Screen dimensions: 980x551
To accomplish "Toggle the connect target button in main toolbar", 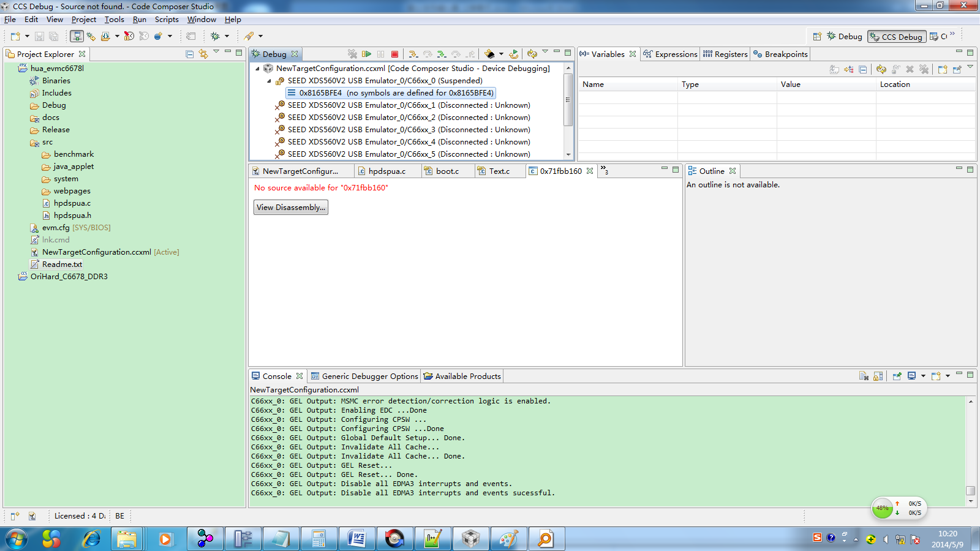I will [x=77, y=36].
